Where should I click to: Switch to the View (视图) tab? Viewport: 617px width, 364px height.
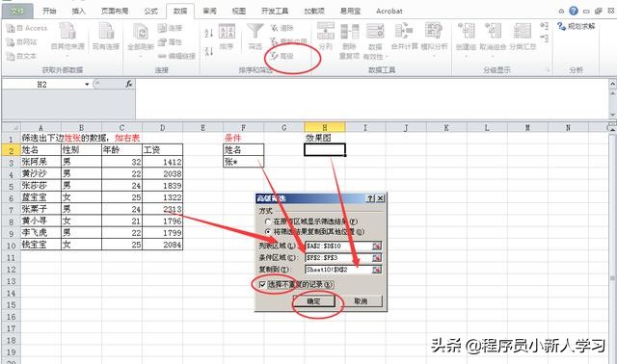(x=239, y=11)
